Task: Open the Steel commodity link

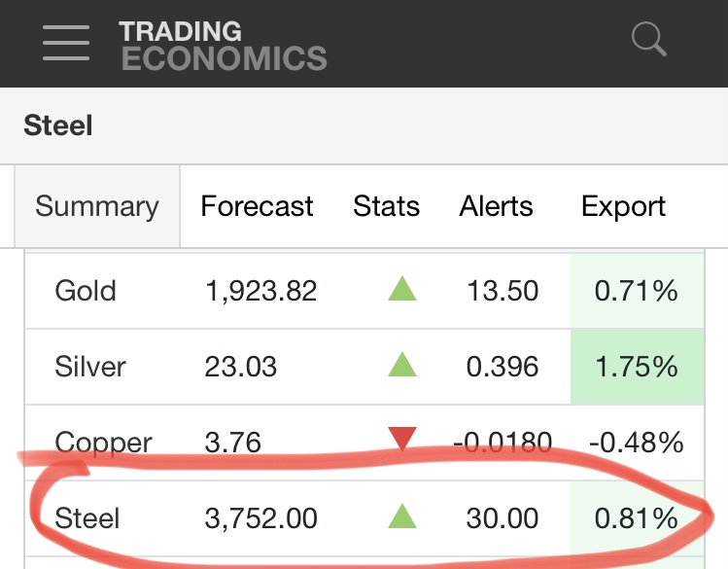Action: (86, 518)
